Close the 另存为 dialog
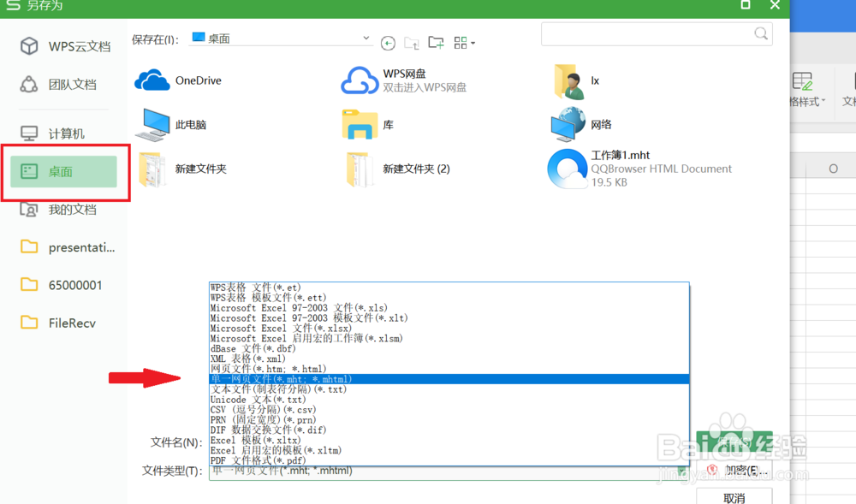 click(x=775, y=5)
